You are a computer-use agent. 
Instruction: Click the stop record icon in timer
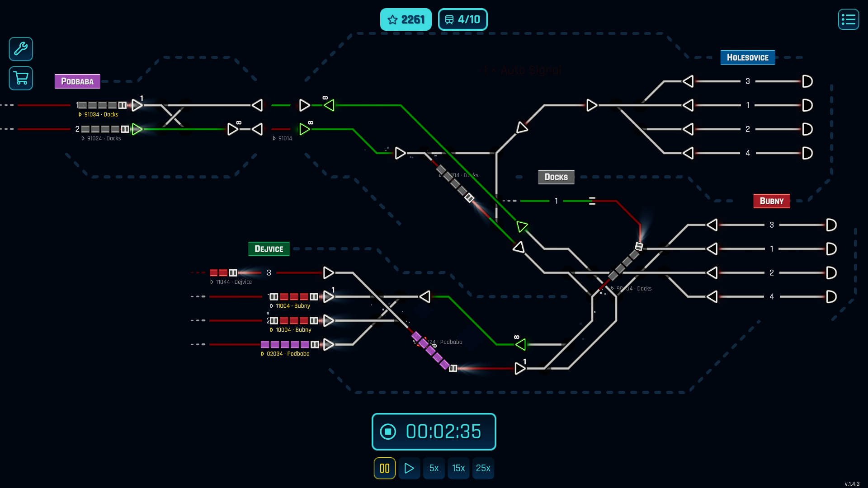(x=388, y=432)
